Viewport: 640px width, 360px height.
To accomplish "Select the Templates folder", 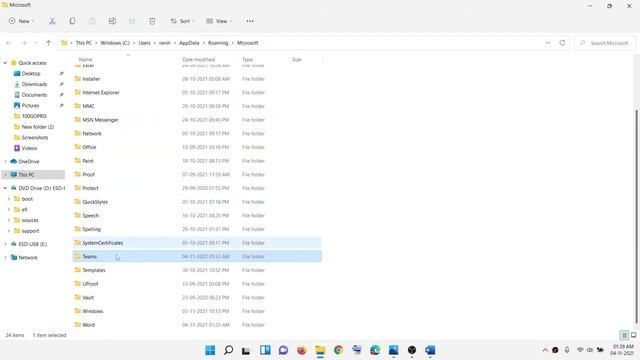I will coord(197,270).
